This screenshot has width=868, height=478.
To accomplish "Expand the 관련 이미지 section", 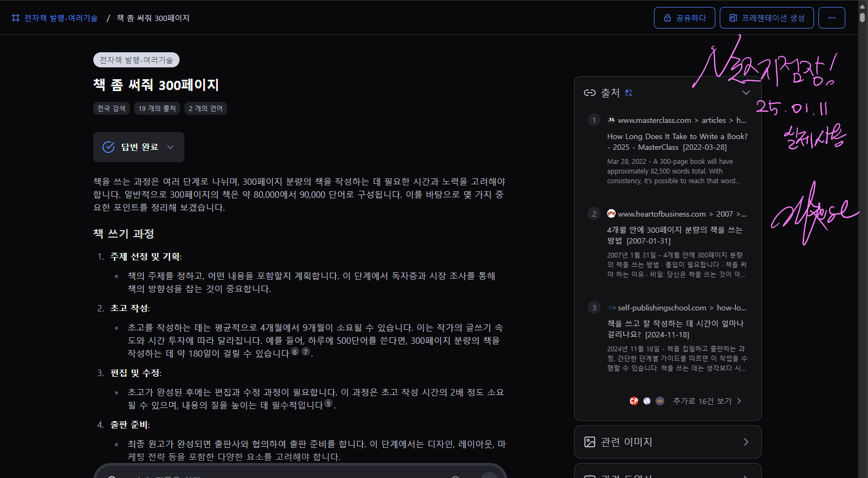I will tap(668, 442).
